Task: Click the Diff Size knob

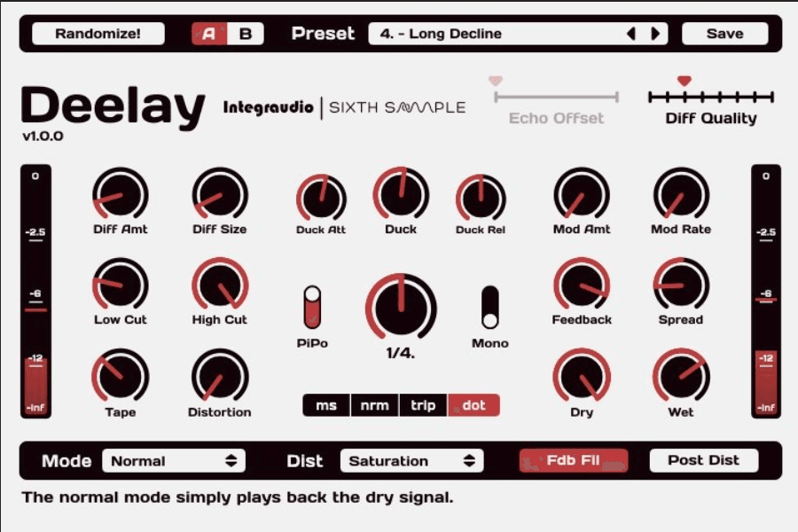Action: tap(220, 195)
